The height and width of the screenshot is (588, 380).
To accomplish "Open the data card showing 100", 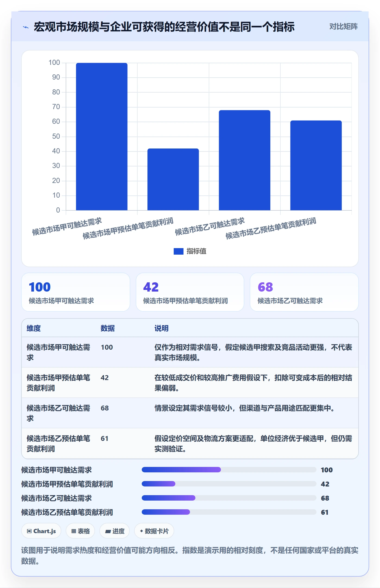I will click(76, 292).
